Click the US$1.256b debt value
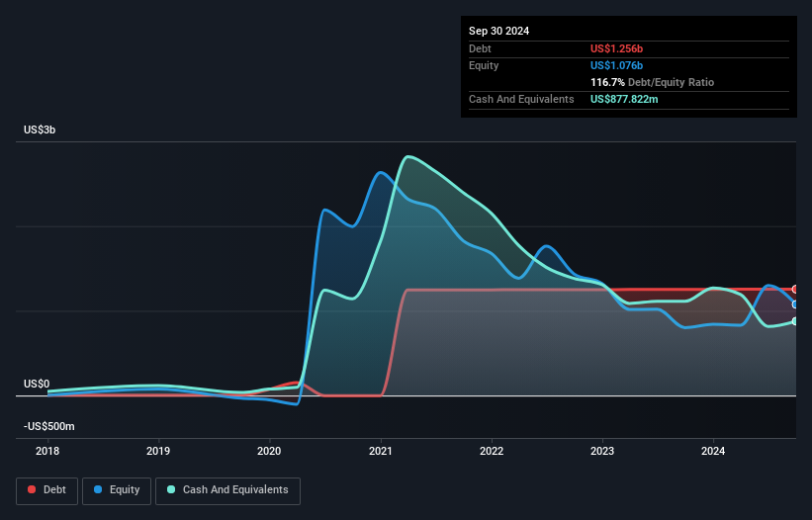 click(616, 48)
